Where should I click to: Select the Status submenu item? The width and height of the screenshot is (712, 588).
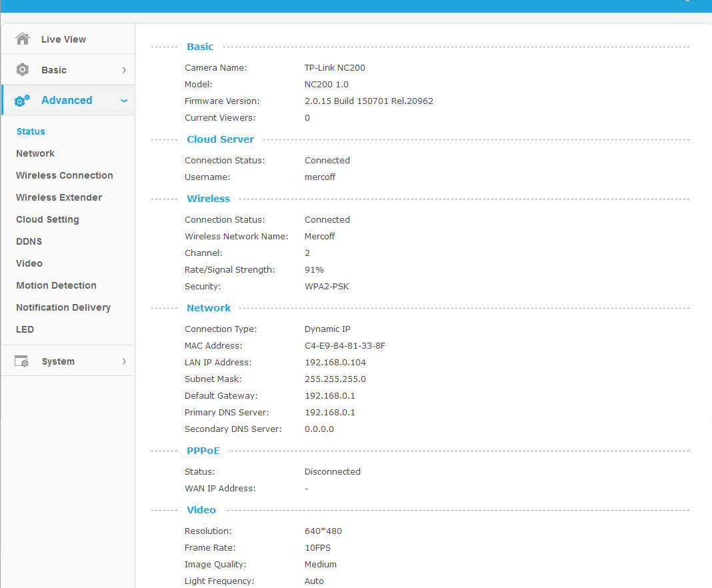(31, 131)
